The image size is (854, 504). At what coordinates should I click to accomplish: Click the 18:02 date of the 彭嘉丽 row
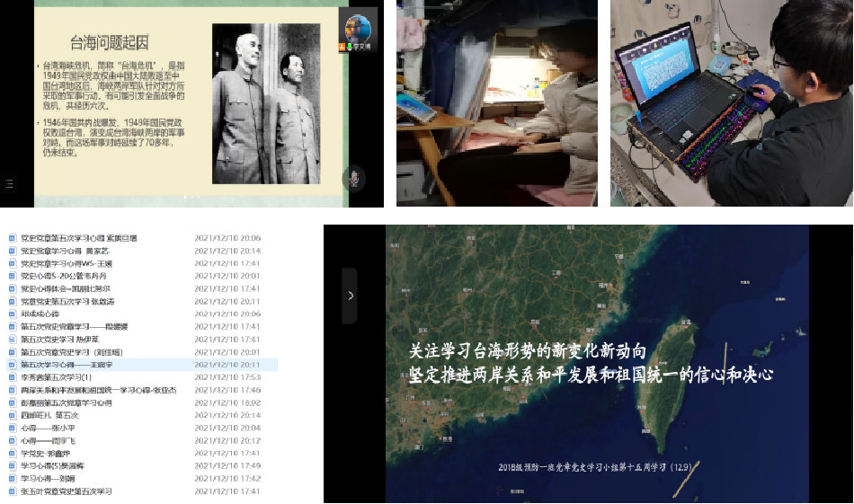(x=227, y=402)
